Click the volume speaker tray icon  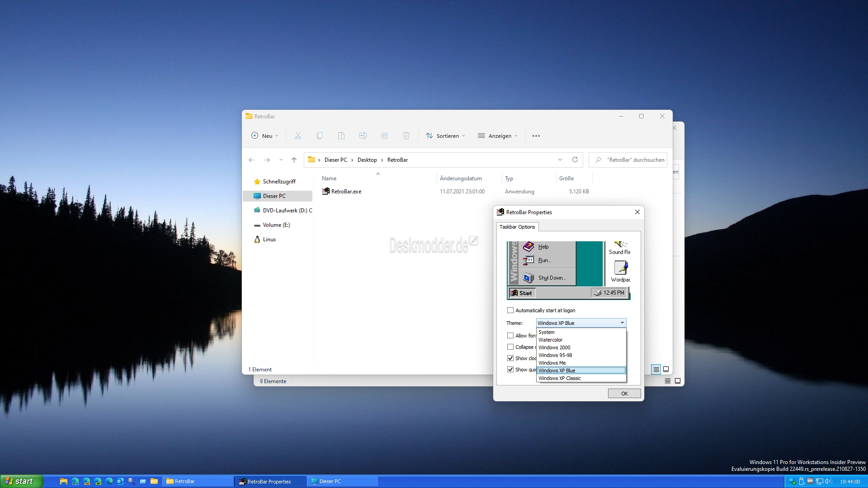tap(828, 481)
